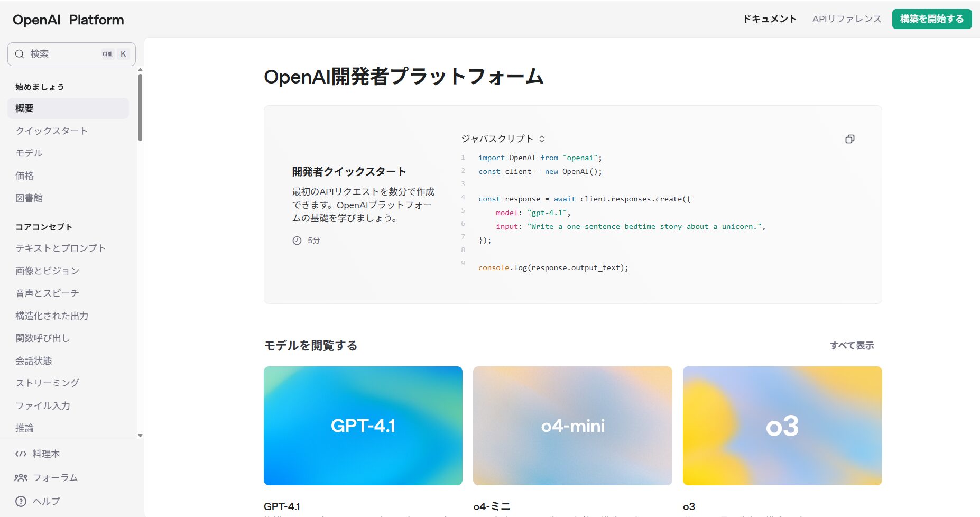Open モデル in the sidebar
980x517 pixels.
68,153
